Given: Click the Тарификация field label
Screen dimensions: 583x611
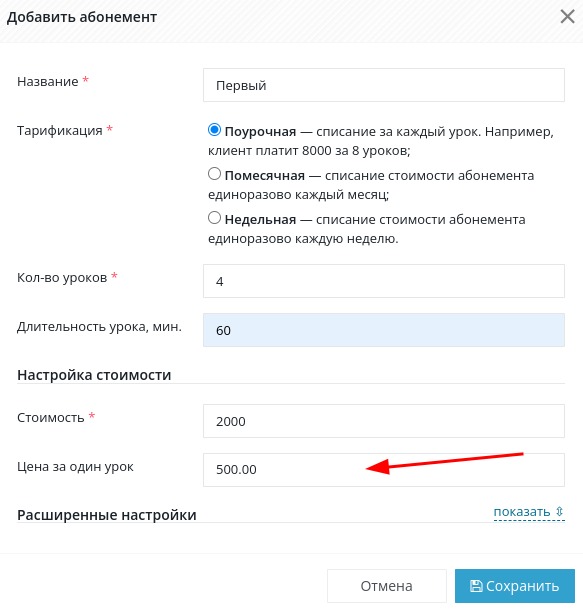Looking at the screenshot, I should tap(60, 131).
